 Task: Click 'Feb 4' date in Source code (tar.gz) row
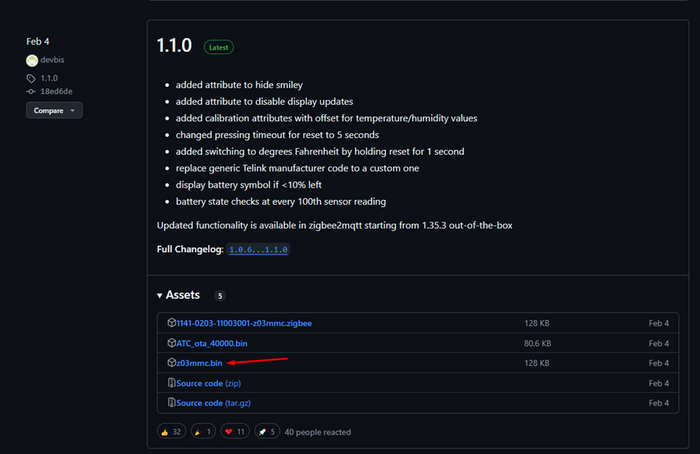coord(658,403)
